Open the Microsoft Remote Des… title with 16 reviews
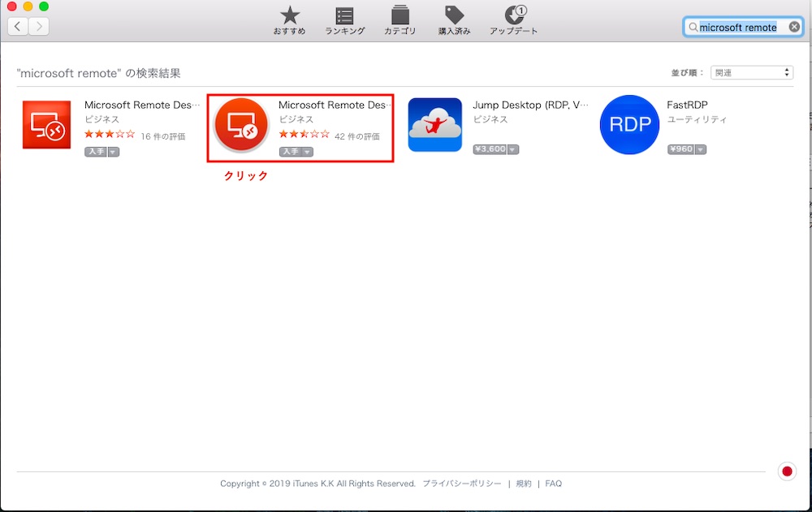This screenshot has width=812, height=512. click(141, 105)
